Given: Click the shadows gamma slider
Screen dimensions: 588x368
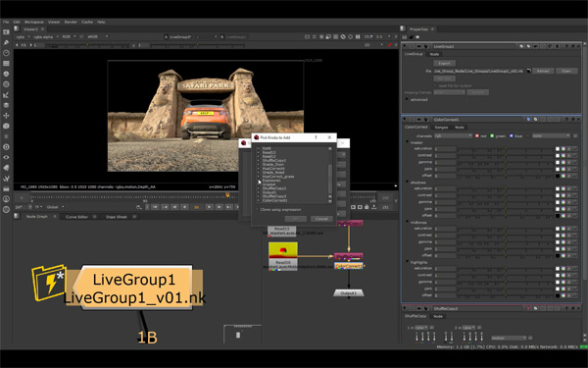Looking at the screenshot, I should pos(505,202).
